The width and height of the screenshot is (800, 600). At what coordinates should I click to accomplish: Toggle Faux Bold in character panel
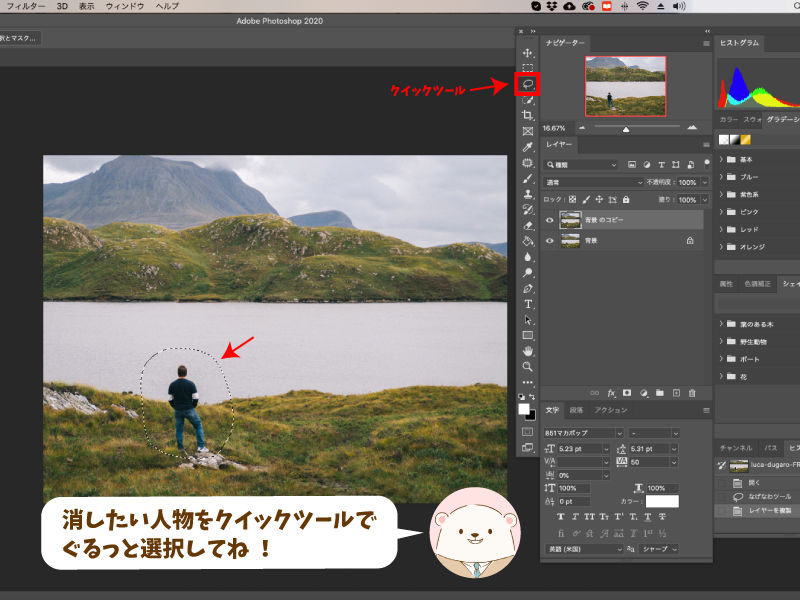[561, 517]
